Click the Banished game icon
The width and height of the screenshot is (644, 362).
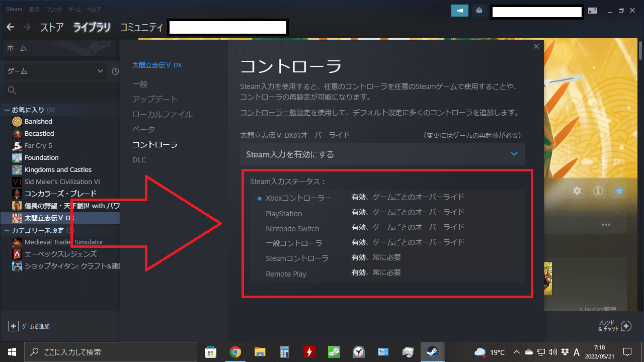(17, 121)
